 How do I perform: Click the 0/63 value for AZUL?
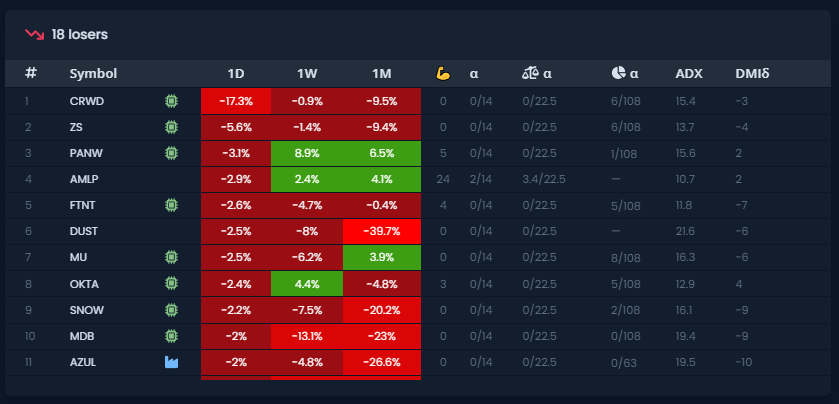click(624, 363)
